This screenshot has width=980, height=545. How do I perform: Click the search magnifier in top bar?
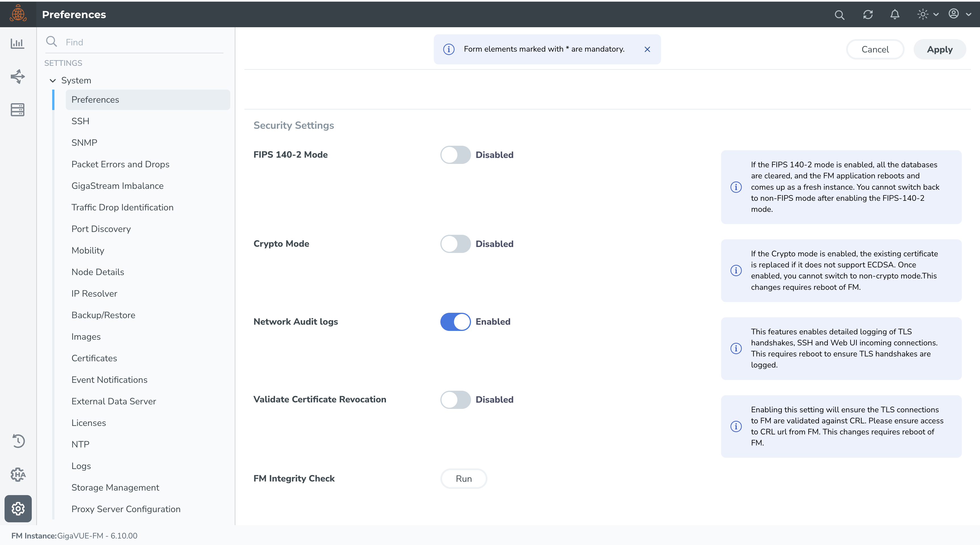coord(839,15)
